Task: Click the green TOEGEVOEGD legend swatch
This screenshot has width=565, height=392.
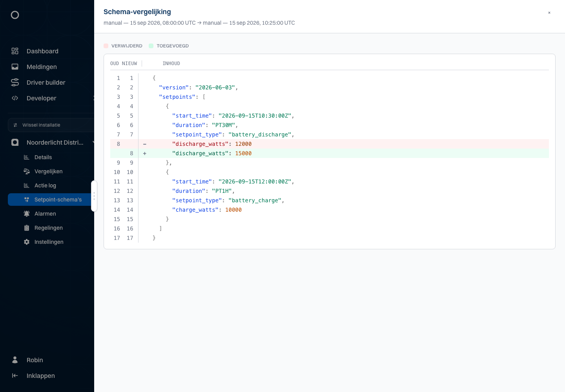Action: (151, 46)
